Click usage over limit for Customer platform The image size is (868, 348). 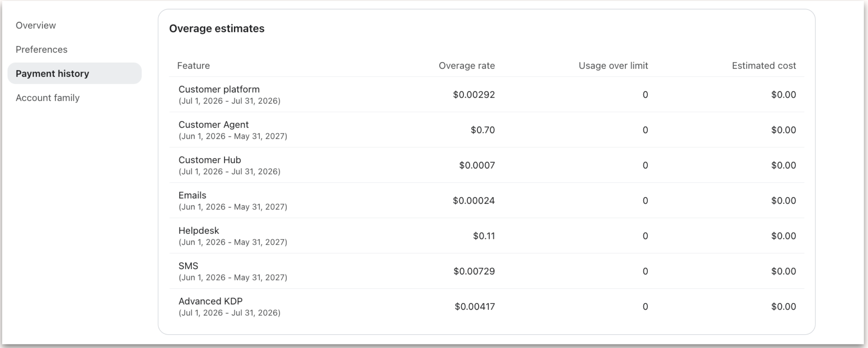(x=645, y=95)
